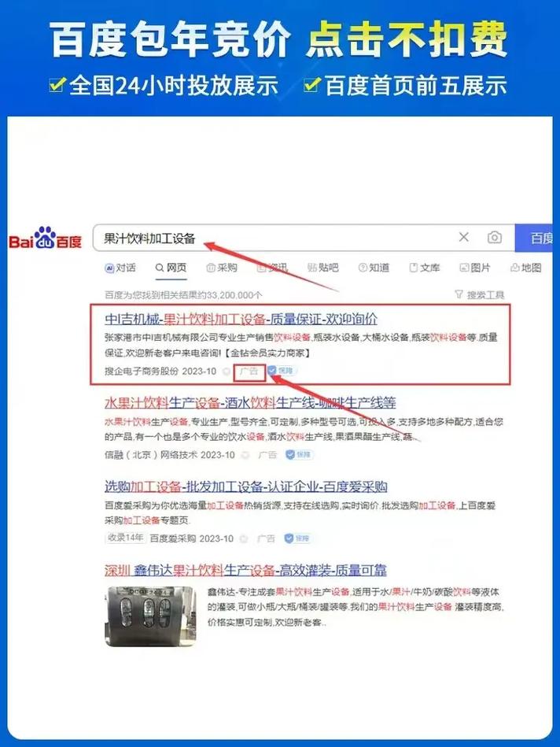Switch to the 对话 tab
The image size is (560, 747).
coord(120,268)
